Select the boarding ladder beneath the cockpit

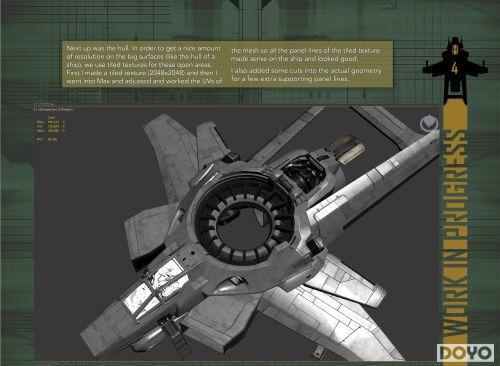pyautogui.click(x=173, y=332)
